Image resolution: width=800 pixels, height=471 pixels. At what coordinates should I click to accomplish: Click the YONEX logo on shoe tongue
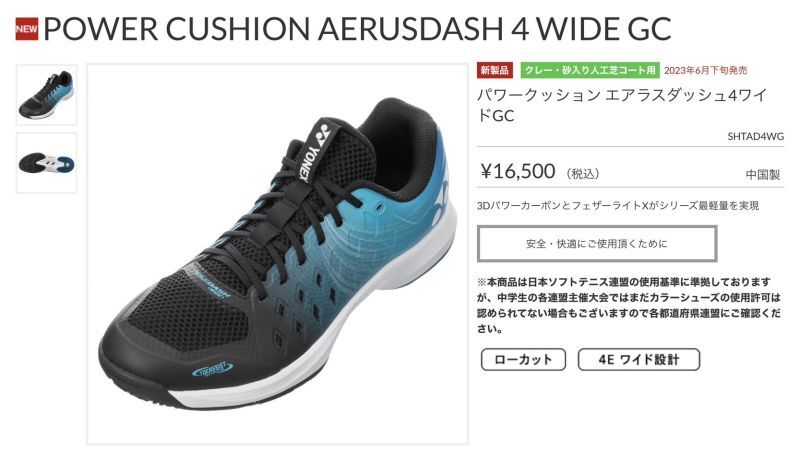click(x=315, y=151)
